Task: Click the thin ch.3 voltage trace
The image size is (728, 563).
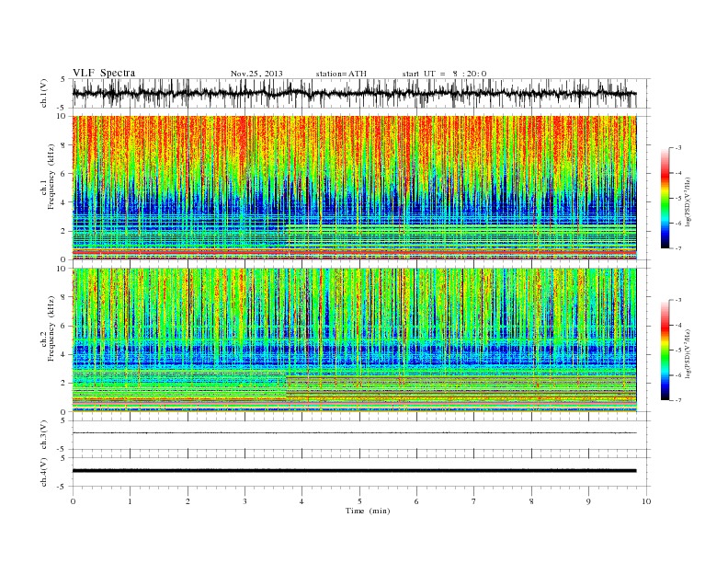Action: [354, 433]
